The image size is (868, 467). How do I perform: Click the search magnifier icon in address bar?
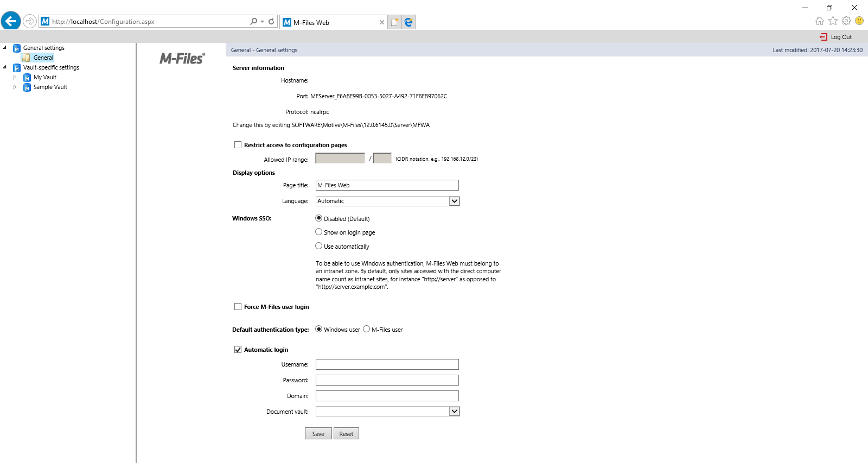click(x=253, y=22)
